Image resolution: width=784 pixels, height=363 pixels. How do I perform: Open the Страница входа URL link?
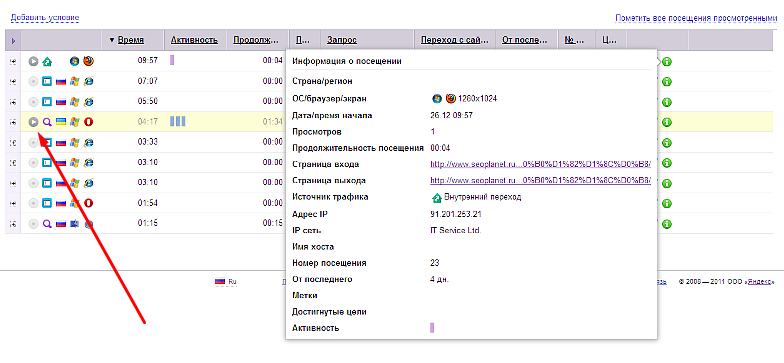pyautogui.click(x=540, y=164)
